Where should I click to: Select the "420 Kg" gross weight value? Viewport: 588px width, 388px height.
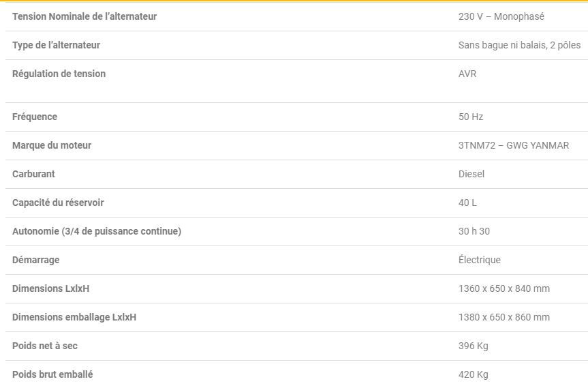(474, 374)
